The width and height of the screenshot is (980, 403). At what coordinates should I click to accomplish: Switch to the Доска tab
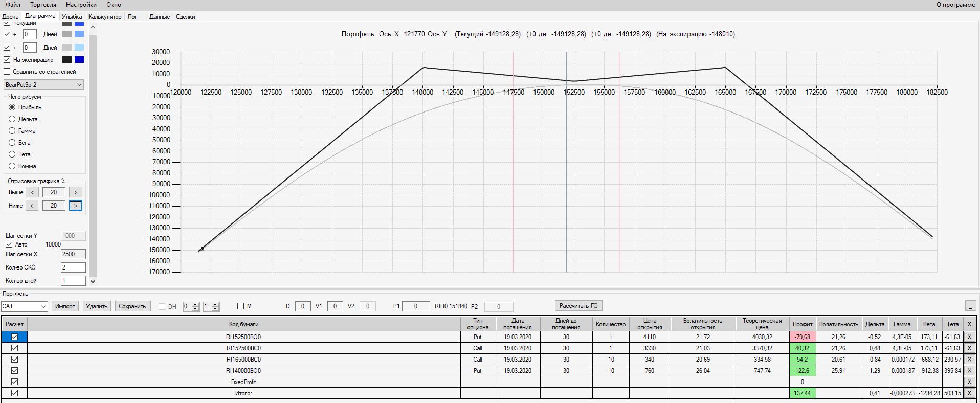click(x=10, y=17)
